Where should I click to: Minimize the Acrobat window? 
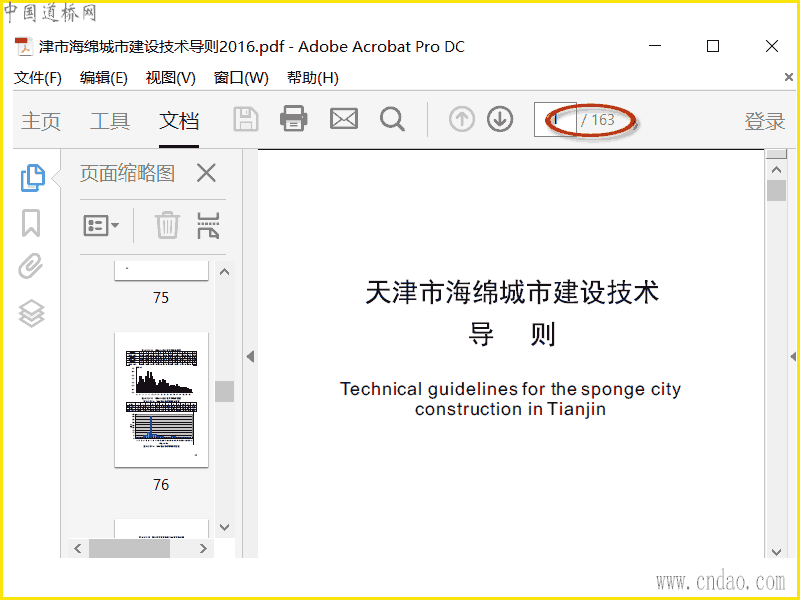click(655, 46)
